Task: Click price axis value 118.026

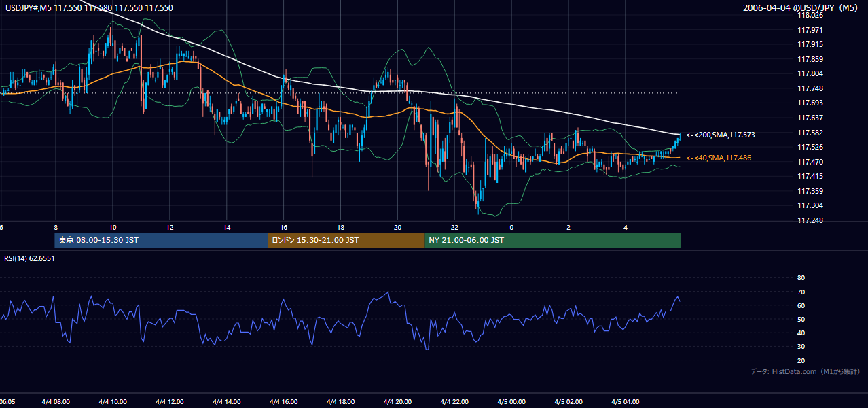Action: click(x=809, y=15)
